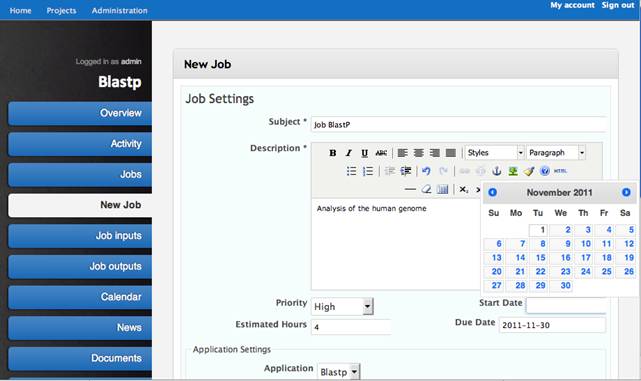
Task: Click the undo arrow in the editor toolbar
Action: pyautogui.click(x=426, y=171)
